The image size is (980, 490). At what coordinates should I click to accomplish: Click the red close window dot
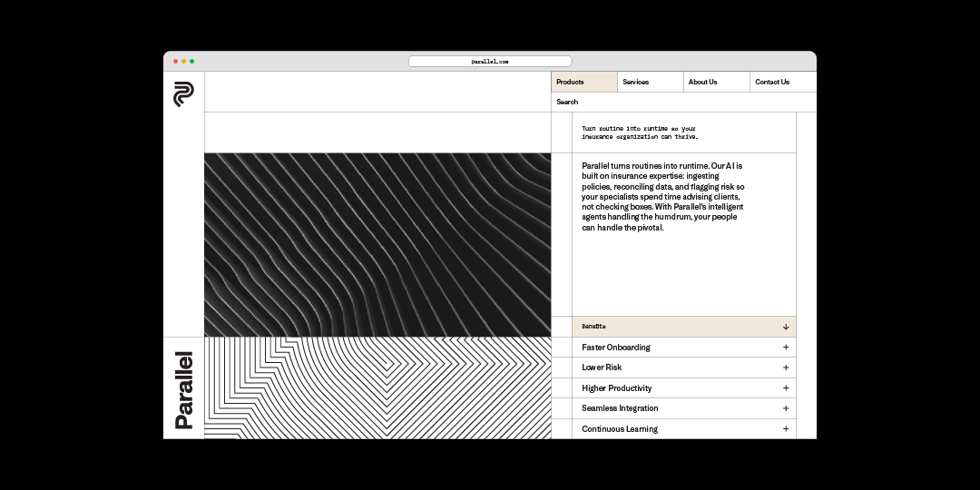point(176,62)
